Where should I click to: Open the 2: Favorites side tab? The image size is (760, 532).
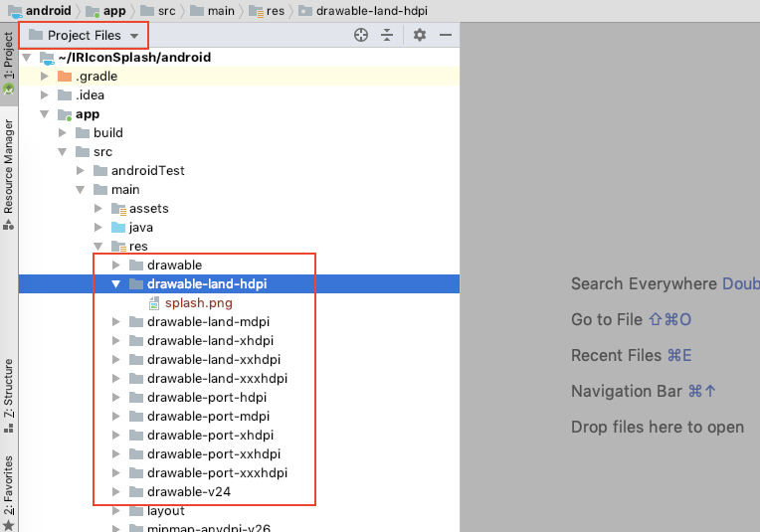tap(9, 492)
